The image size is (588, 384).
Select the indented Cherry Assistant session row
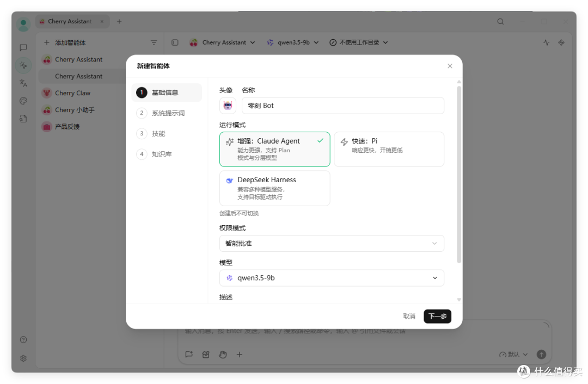[x=83, y=76]
